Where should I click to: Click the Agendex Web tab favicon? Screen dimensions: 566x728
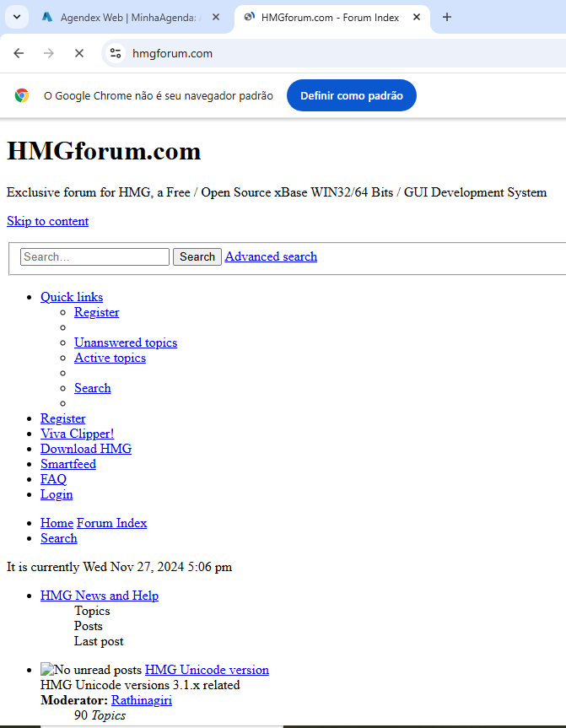click(47, 17)
